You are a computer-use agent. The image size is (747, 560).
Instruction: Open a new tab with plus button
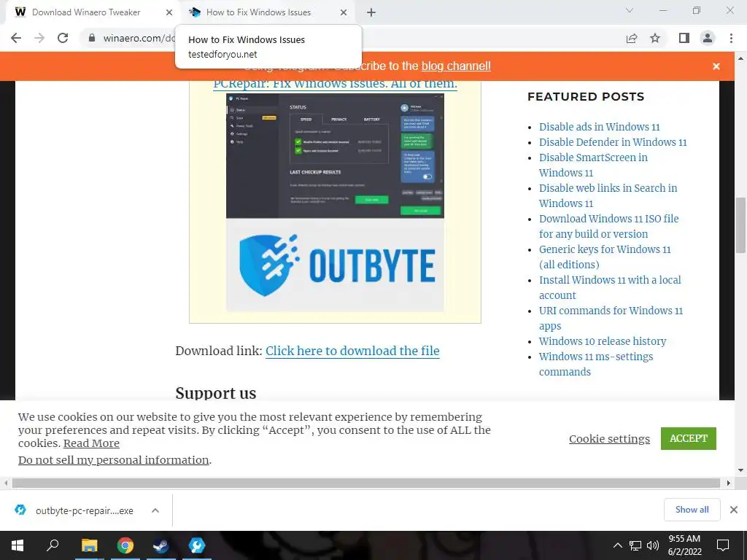(371, 12)
